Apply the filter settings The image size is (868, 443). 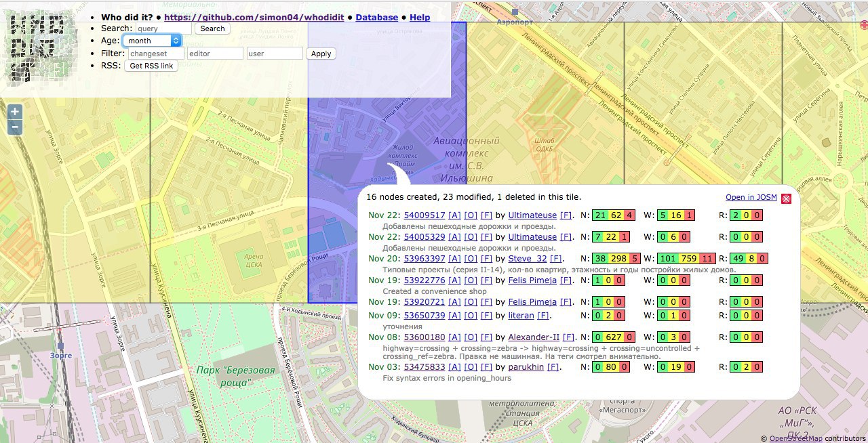pyautogui.click(x=321, y=54)
